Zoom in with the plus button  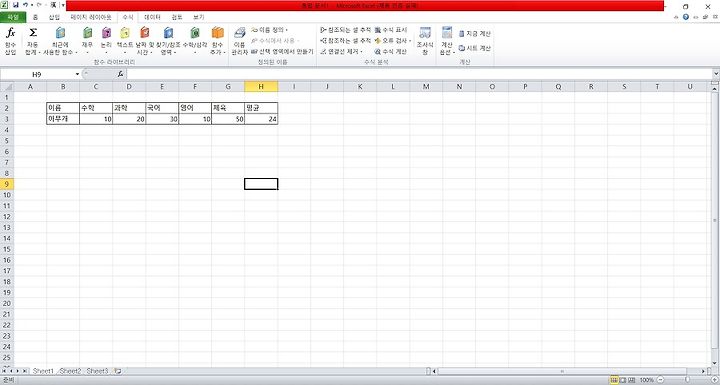pos(715,380)
